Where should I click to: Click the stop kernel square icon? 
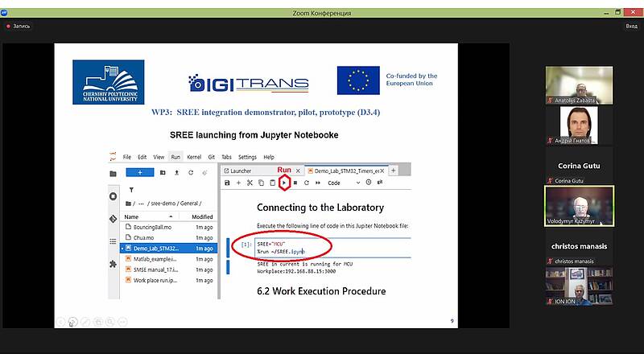coord(295,183)
